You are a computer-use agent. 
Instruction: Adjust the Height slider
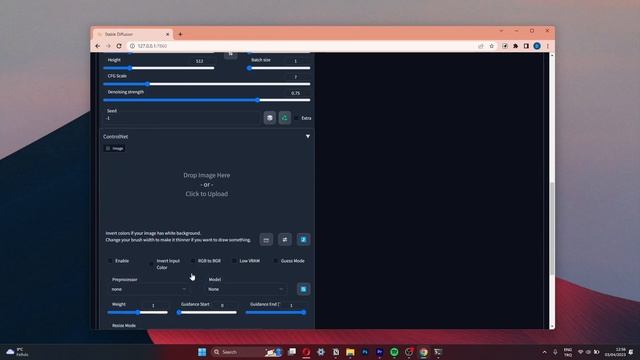click(x=159, y=68)
